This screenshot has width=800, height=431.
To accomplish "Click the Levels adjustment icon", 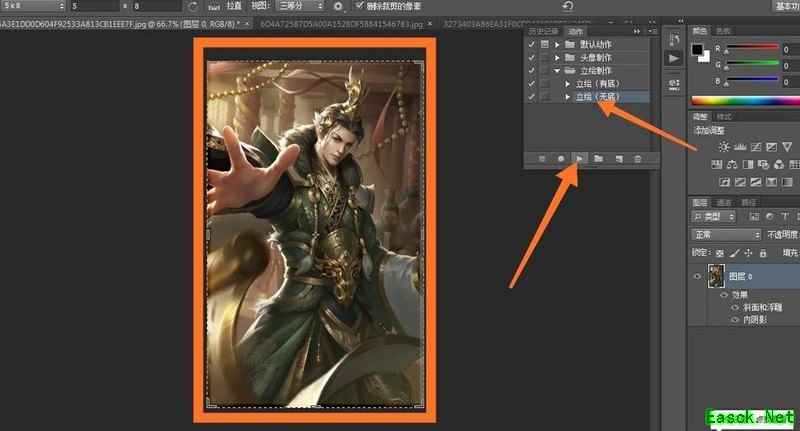I will [x=741, y=147].
